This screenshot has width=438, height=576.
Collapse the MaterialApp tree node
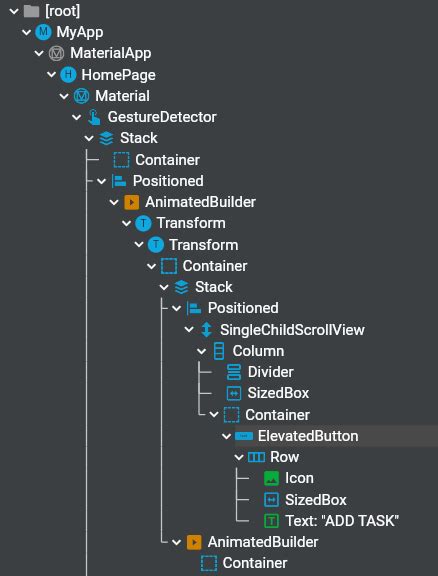coord(39,54)
